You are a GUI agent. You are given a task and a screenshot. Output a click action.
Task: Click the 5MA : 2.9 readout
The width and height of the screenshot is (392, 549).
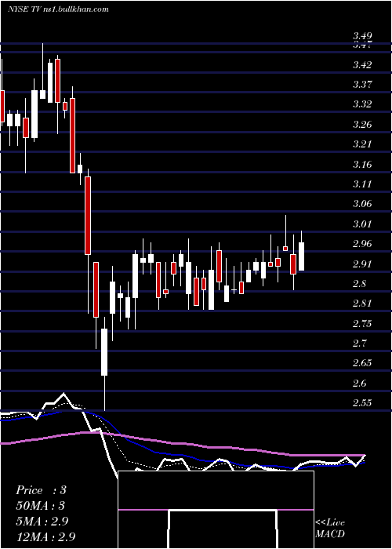(x=42, y=522)
